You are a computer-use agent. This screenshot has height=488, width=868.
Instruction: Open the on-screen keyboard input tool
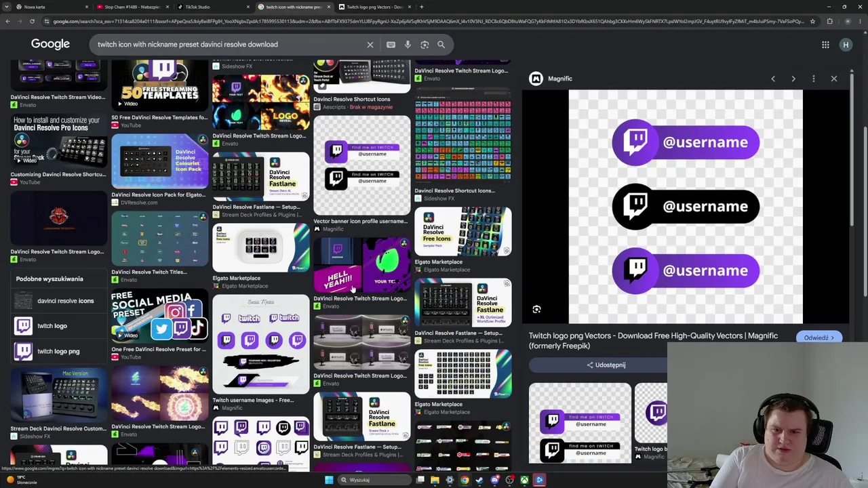point(391,45)
